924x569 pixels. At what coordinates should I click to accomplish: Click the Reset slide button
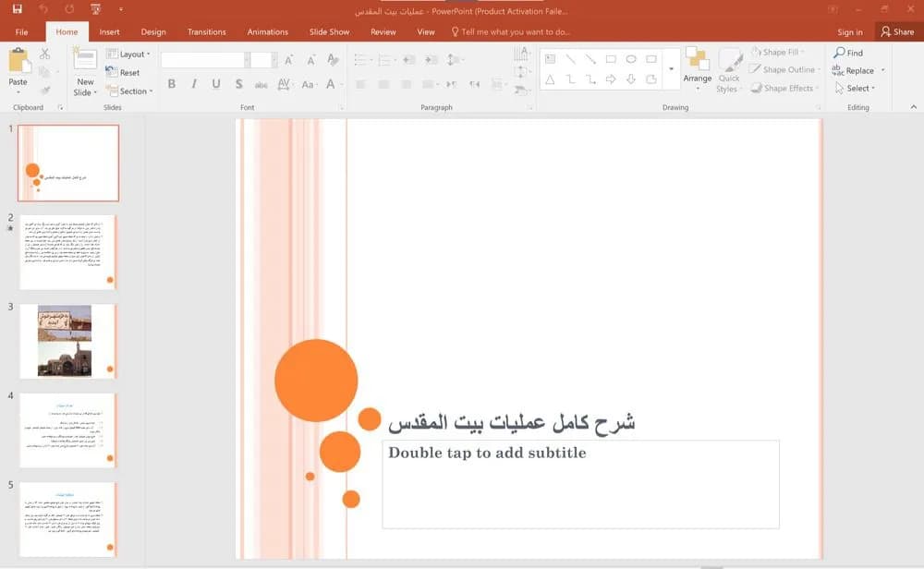pyautogui.click(x=123, y=72)
